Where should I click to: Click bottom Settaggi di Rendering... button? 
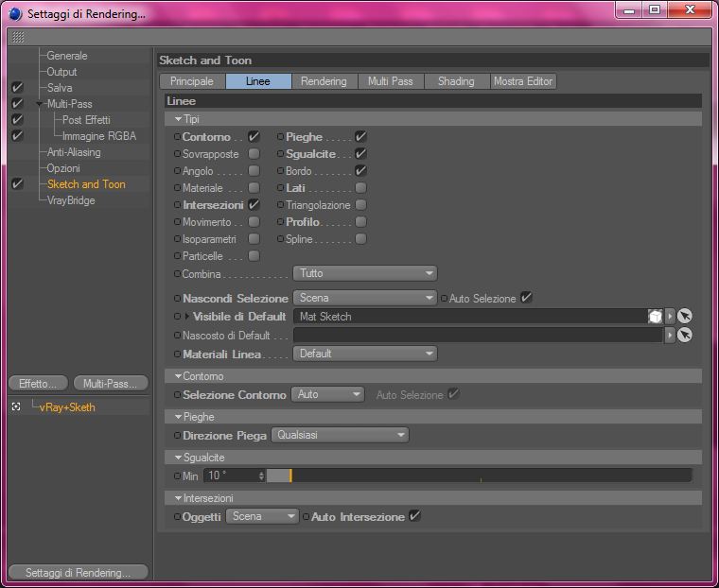(79, 573)
